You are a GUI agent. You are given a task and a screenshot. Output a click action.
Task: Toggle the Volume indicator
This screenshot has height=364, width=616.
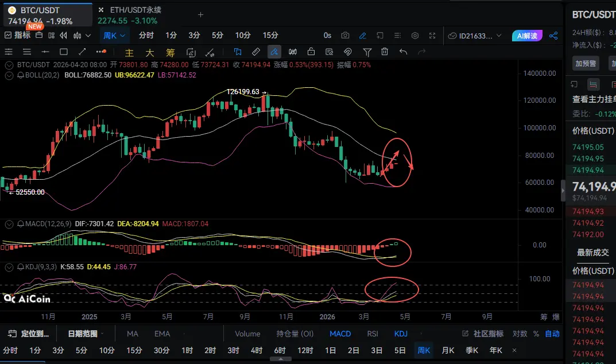pos(247,334)
